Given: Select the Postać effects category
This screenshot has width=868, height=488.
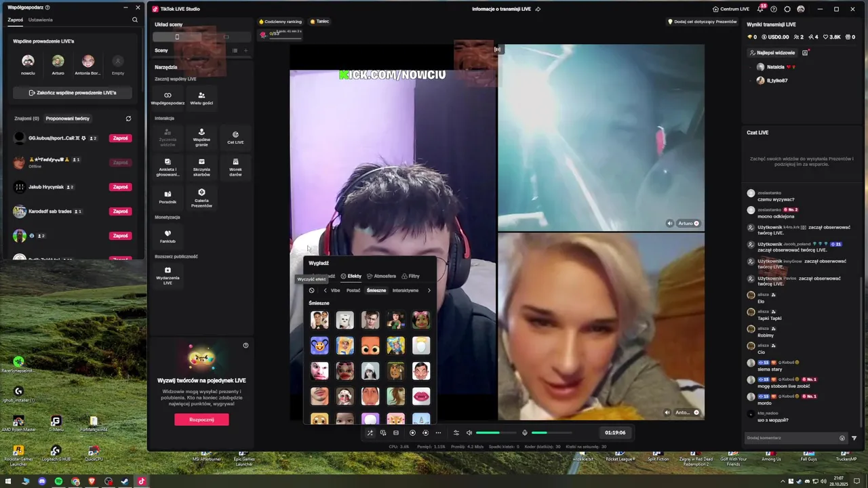Looking at the screenshot, I should (x=353, y=290).
